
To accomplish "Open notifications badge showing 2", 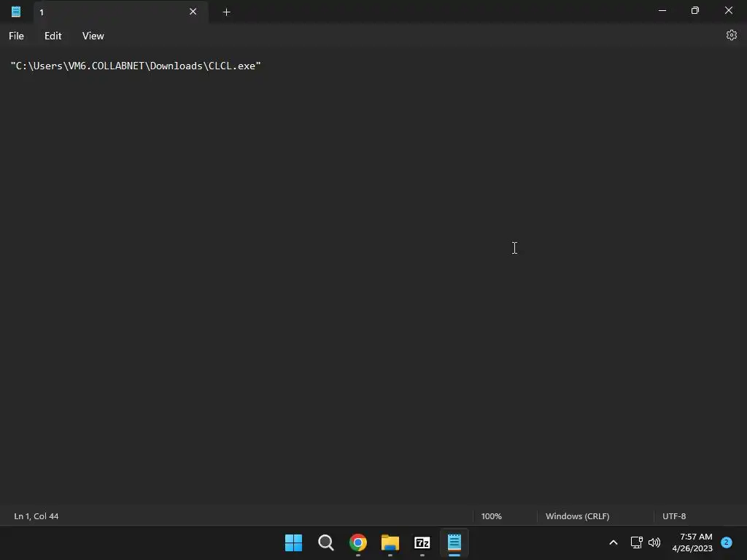I will [x=727, y=542].
